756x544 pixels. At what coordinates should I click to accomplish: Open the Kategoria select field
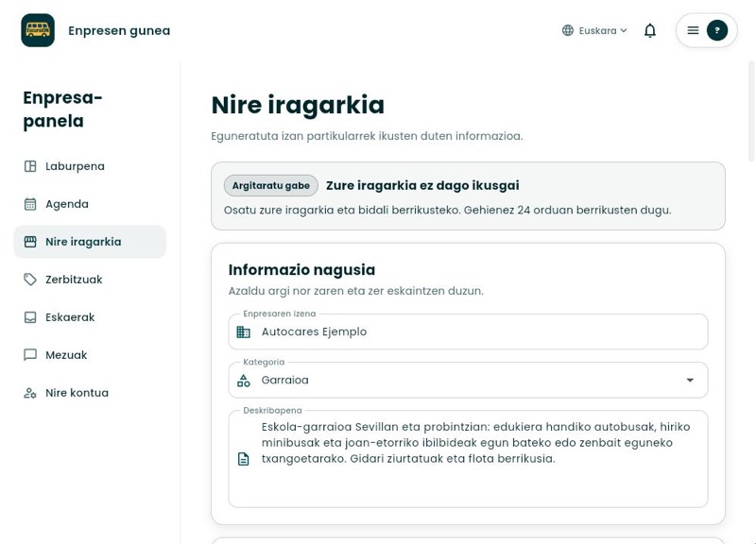468,381
